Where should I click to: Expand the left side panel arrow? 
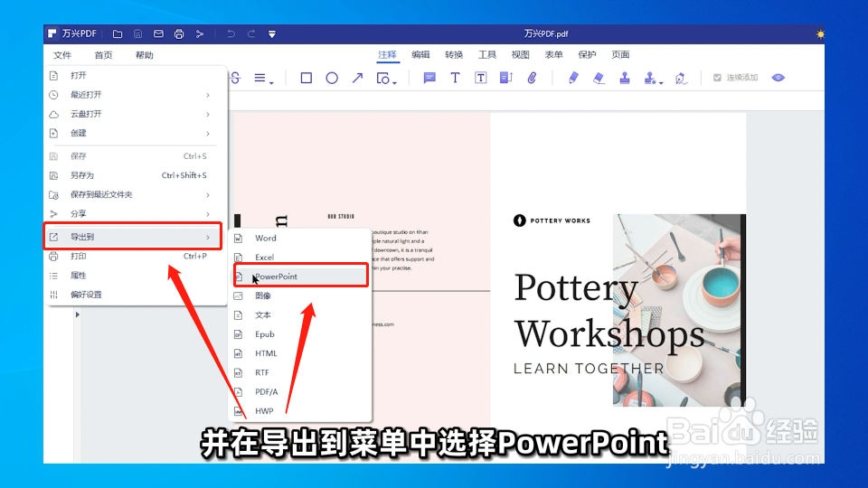coord(78,314)
